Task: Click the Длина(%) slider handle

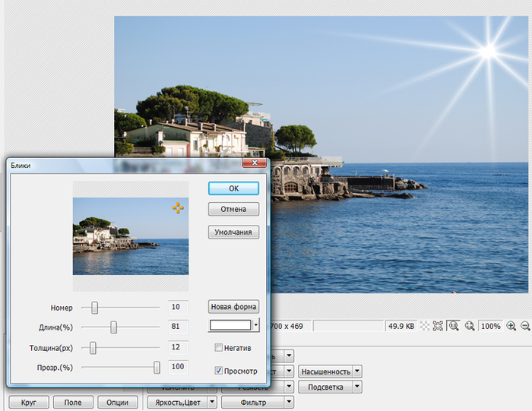Action: pyautogui.click(x=114, y=327)
